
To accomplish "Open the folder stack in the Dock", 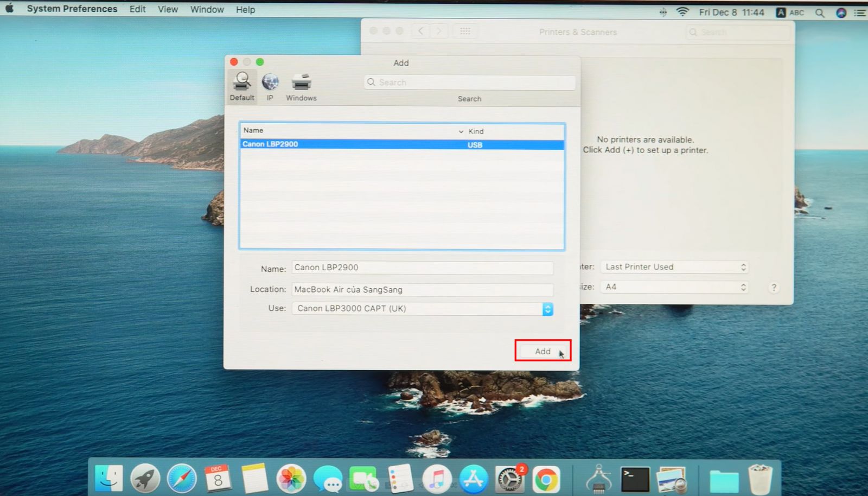I will (724, 481).
